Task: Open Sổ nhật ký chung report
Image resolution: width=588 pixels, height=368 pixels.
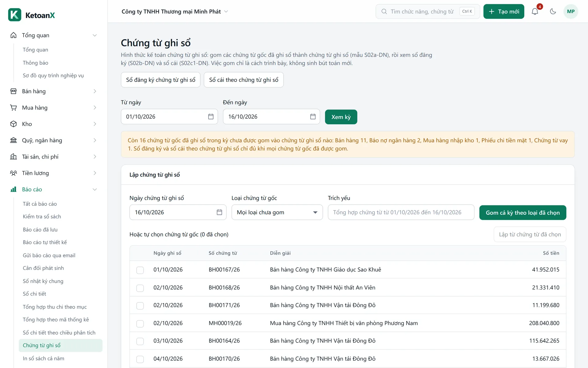Action: (43, 281)
